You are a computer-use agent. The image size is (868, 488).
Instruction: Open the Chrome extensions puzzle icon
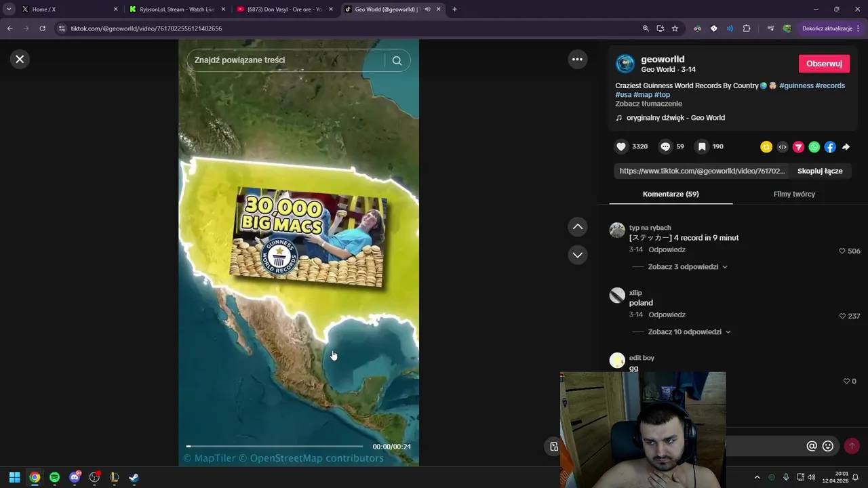tap(747, 28)
